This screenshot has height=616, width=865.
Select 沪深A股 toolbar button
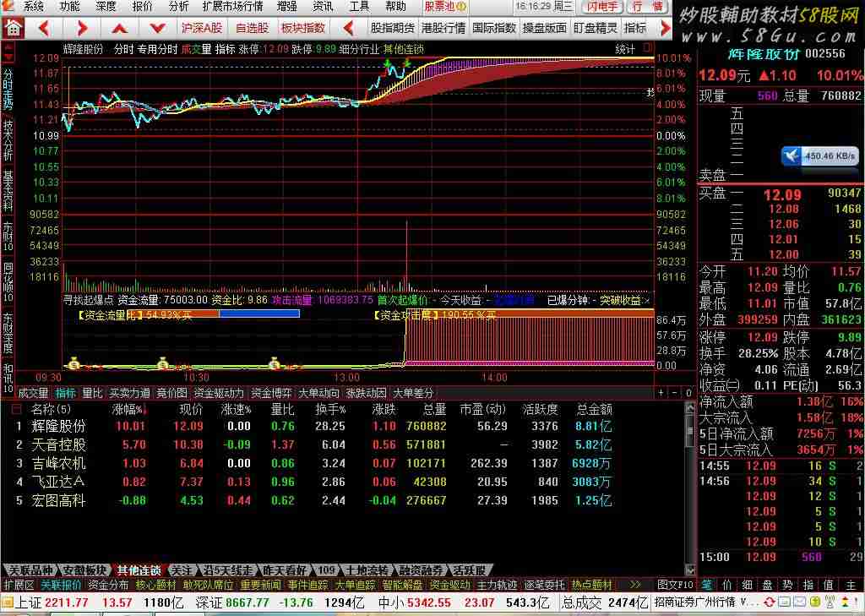(201, 28)
